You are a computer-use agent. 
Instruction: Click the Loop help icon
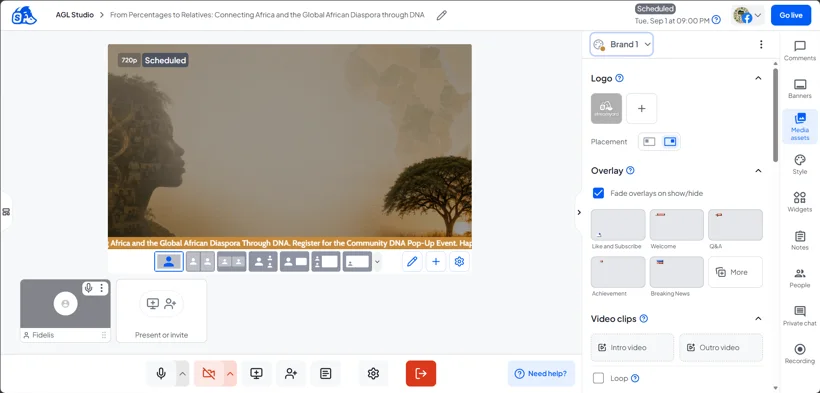pyautogui.click(x=635, y=378)
